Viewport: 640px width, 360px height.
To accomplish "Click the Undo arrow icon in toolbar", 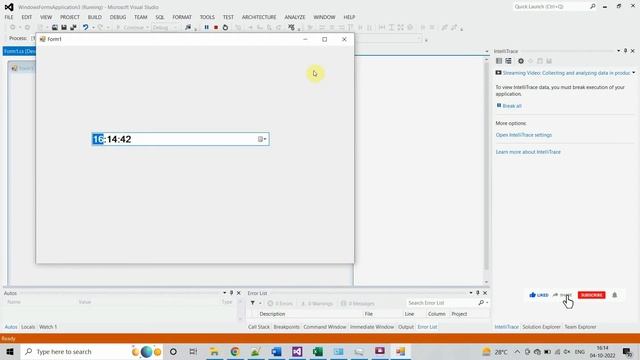I will (x=85, y=27).
